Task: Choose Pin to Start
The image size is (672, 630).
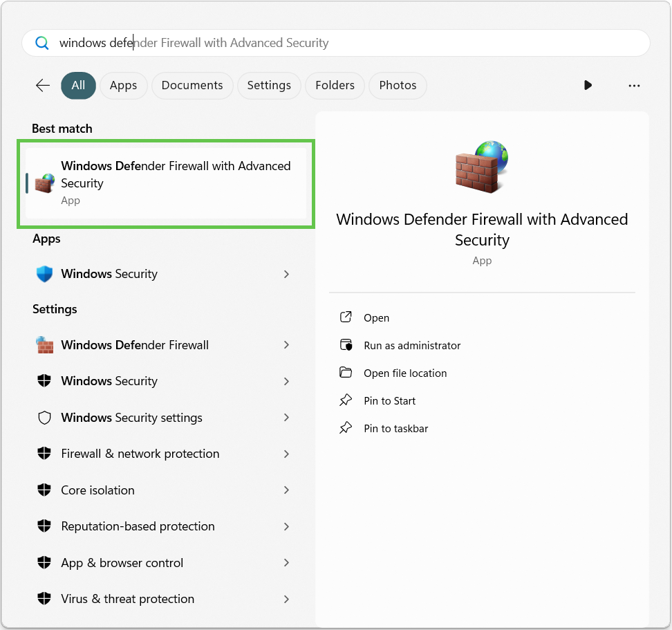Action: [389, 400]
